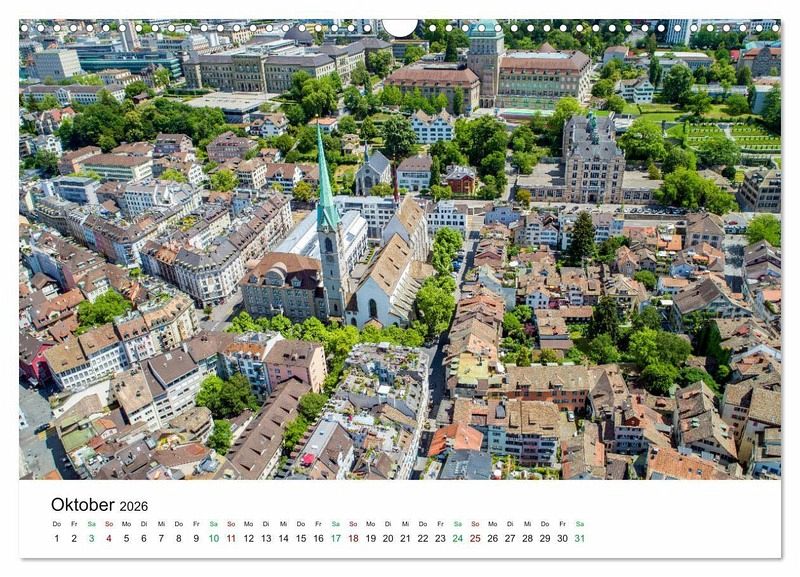
Task: Select date 1 in the calendar row
Action: [56, 538]
